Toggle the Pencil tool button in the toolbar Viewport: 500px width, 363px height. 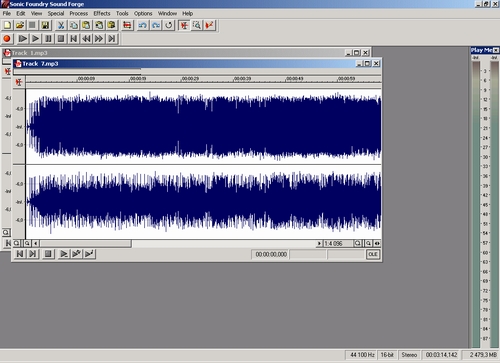pos(209,25)
